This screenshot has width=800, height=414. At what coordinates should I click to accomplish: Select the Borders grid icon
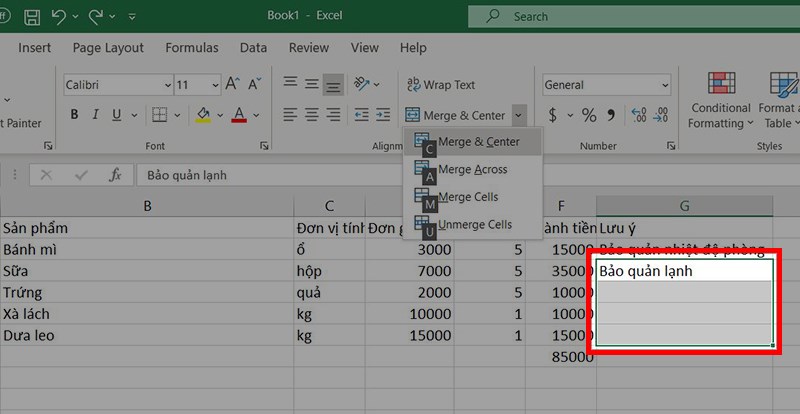tap(160, 115)
